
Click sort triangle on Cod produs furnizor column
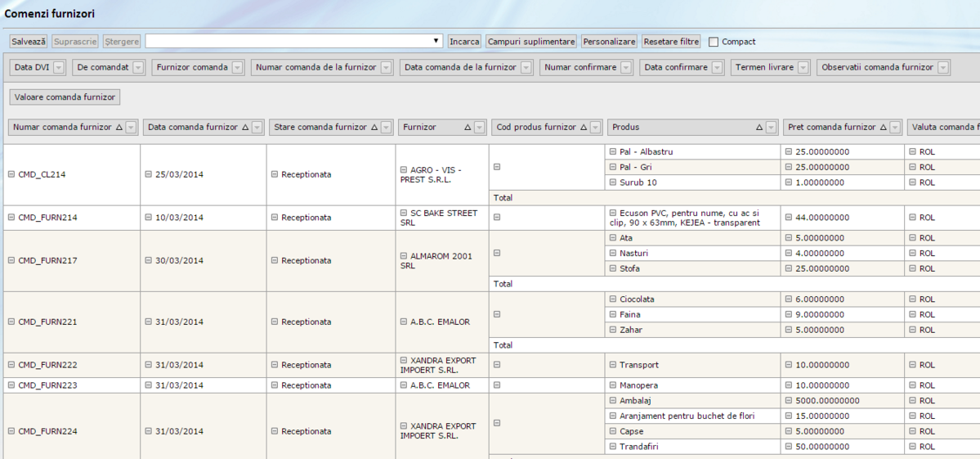[x=584, y=128]
